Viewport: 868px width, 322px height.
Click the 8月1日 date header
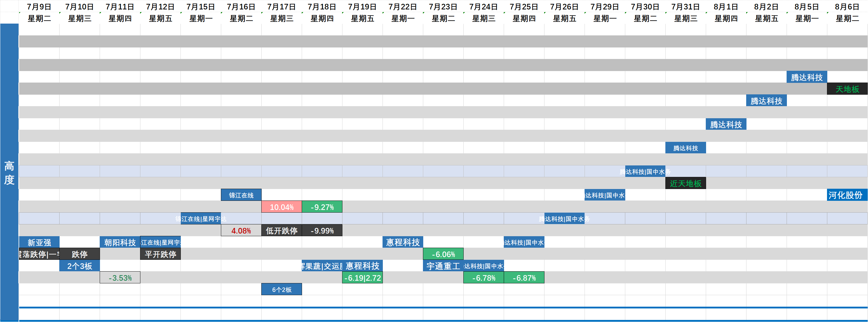(726, 6)
